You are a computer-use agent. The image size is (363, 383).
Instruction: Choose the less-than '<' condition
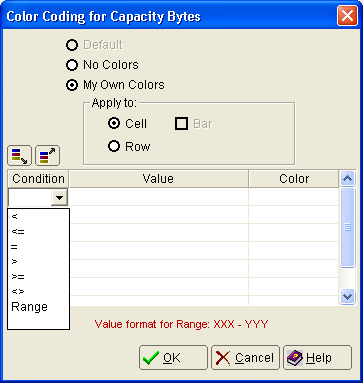tap(38, 217)
